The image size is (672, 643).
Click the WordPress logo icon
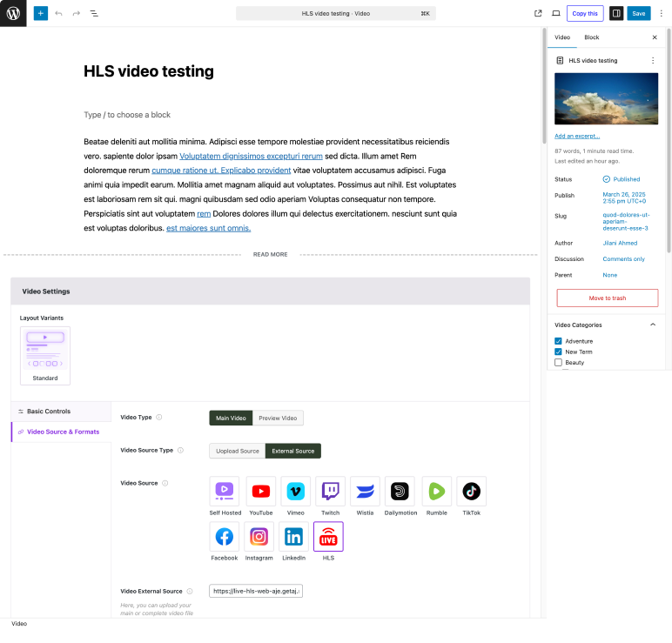click(13, 13)
